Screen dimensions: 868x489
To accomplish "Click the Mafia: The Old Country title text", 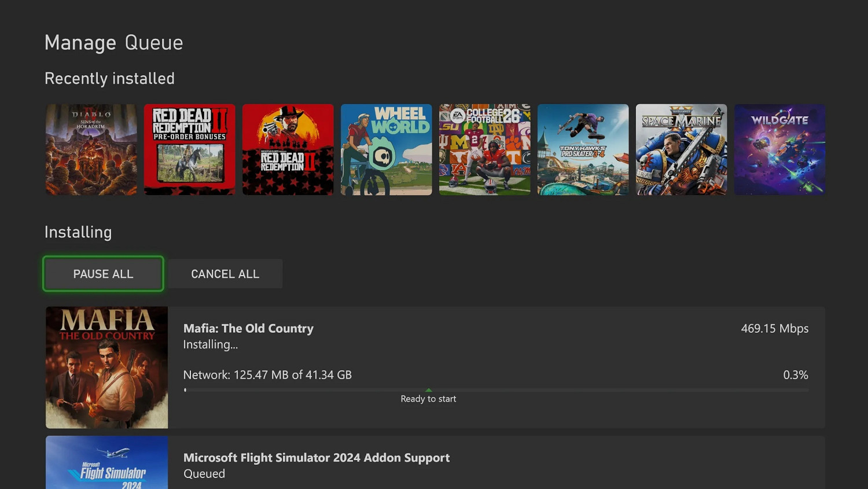I will (x=248, y=328).
